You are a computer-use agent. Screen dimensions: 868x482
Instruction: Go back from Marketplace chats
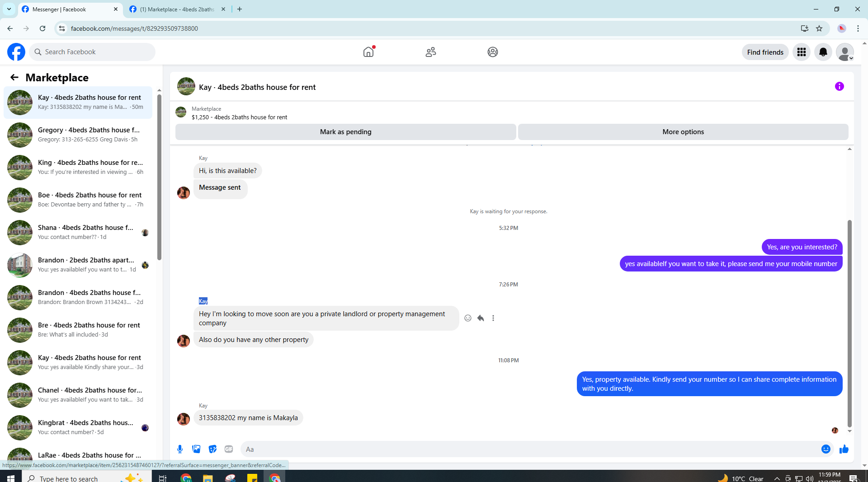[x=14, y=77]
